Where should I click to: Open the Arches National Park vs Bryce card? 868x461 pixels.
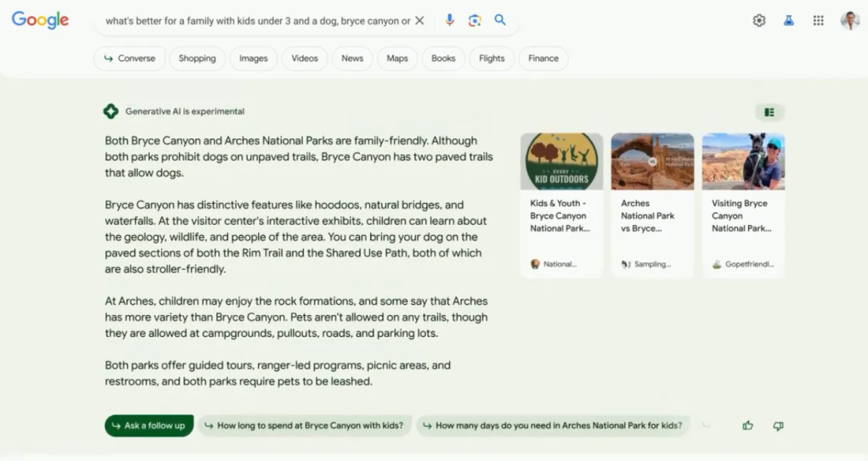coord(652,205)
